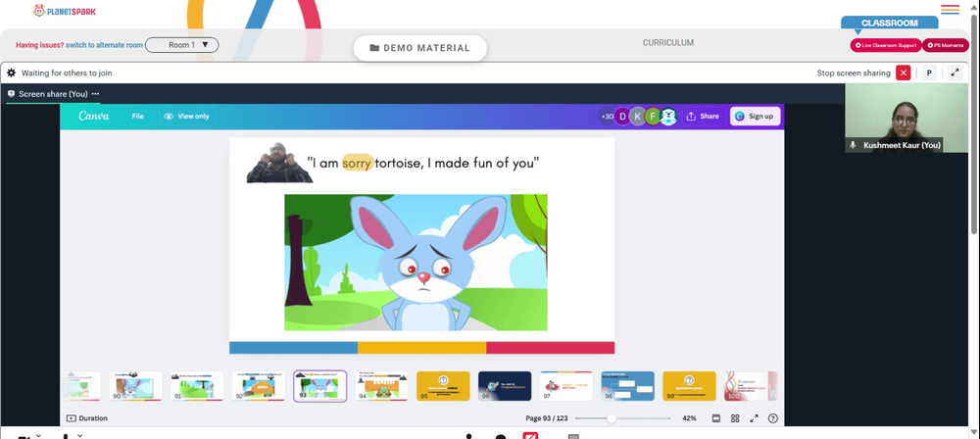Adjust the Canva zoom slider handle
The image size is (980, 439).
coord(612,418)
